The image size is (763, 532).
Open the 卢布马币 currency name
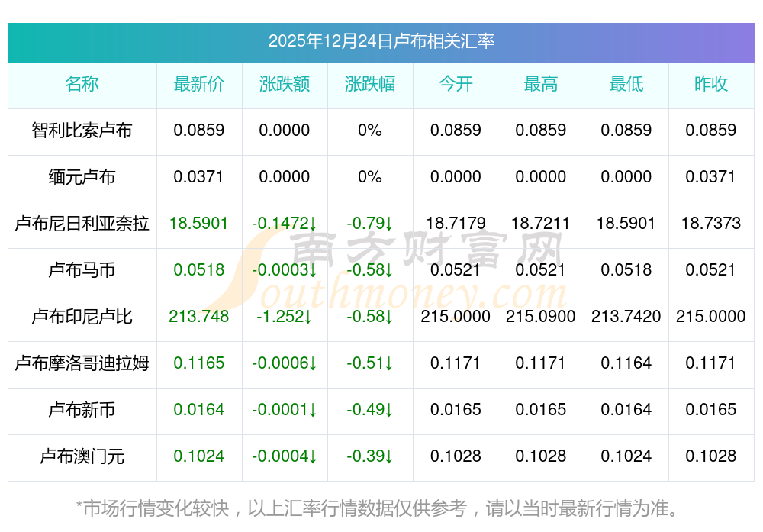(x=82, y=270)
